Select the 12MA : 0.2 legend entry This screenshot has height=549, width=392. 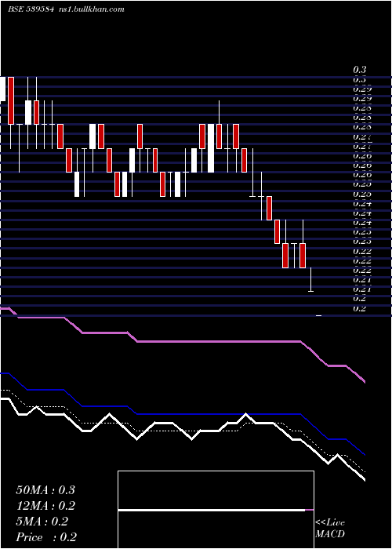(x=45, y=506)
